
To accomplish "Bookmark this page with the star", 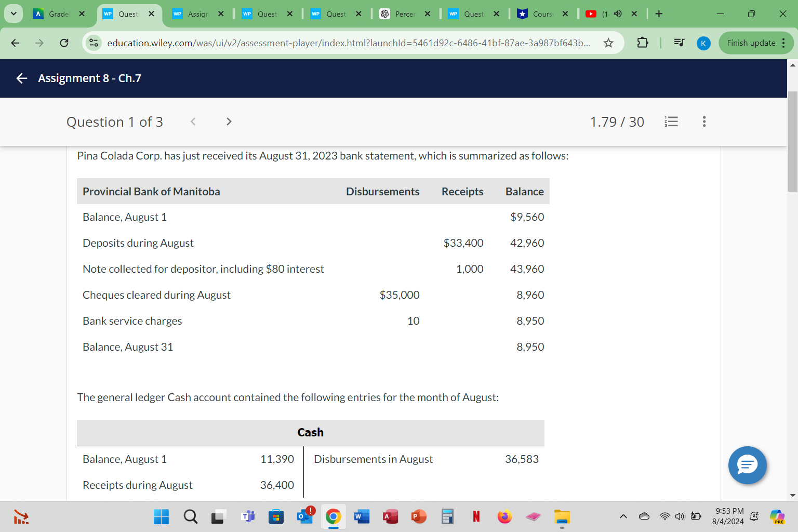I will [x=608, y=43].
